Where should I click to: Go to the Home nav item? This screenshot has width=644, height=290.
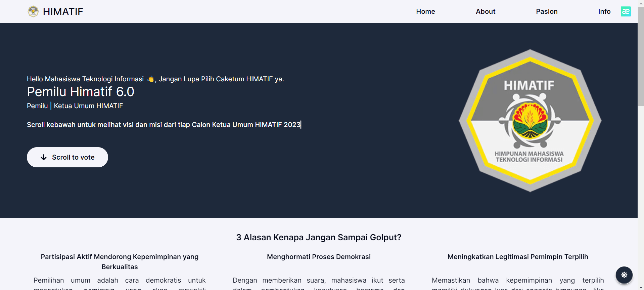point(425,11)
